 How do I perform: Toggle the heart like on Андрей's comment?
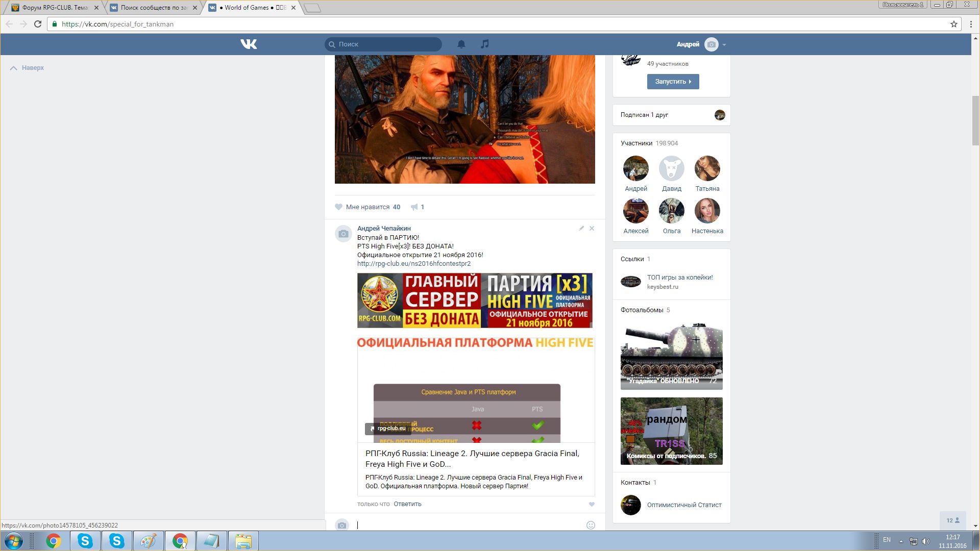(x=592, y=504)
